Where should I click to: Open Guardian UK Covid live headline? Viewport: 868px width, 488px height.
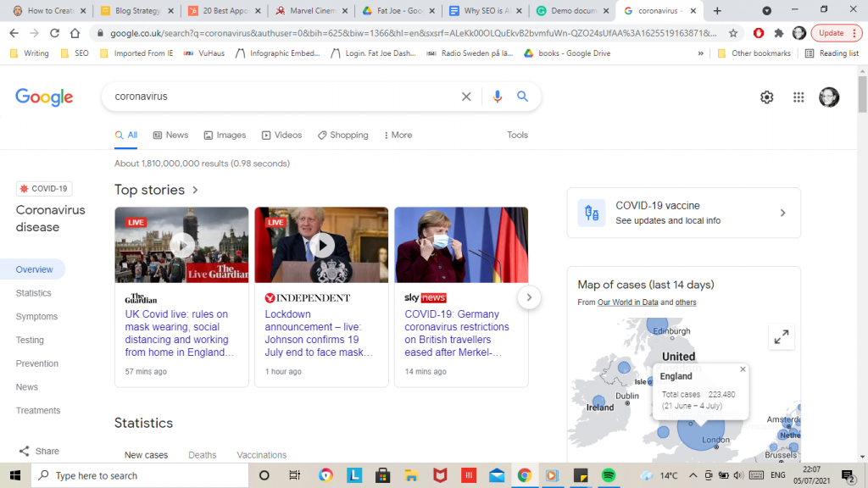(x=180, y=333)
